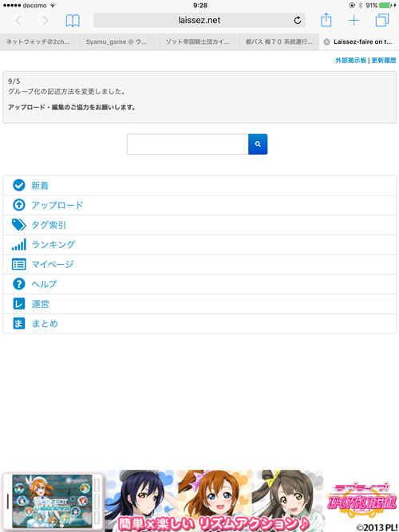Add a new tab with the plus icon
Viewport: 399px width, 532px height.
click(354, 21)
